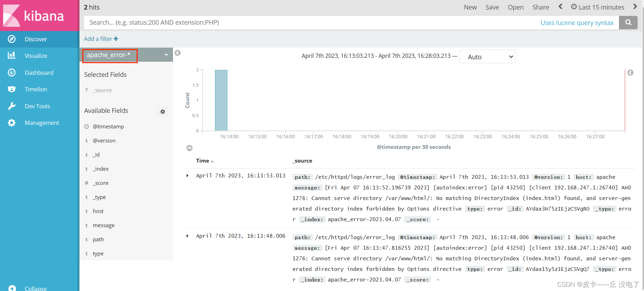Click the number type icon beside _score

(x=87, y=183)
